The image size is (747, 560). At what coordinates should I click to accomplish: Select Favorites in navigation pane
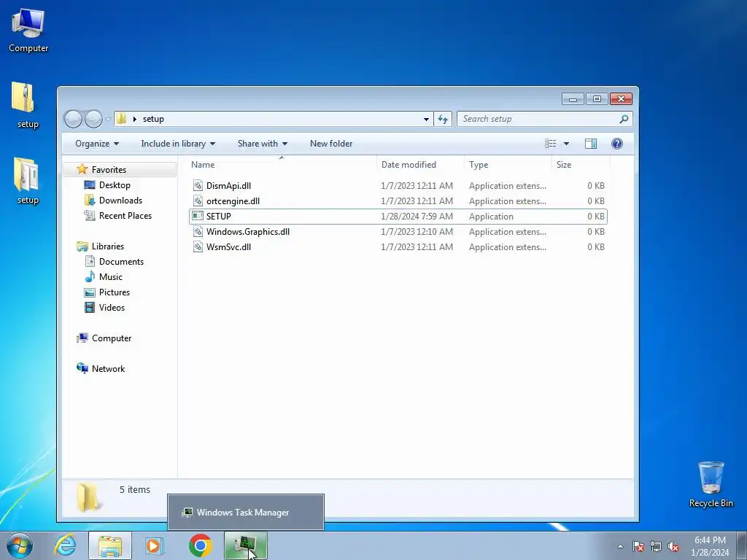(109, 169)
